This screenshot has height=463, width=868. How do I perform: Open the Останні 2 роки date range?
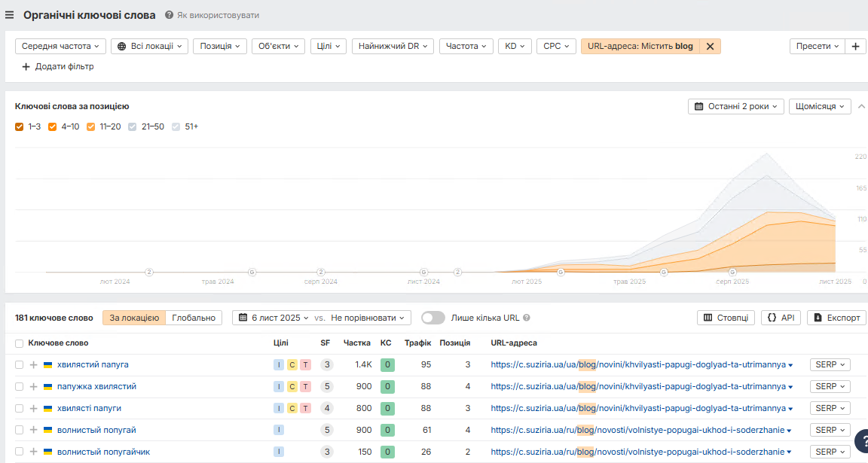(x=735, y=106)
